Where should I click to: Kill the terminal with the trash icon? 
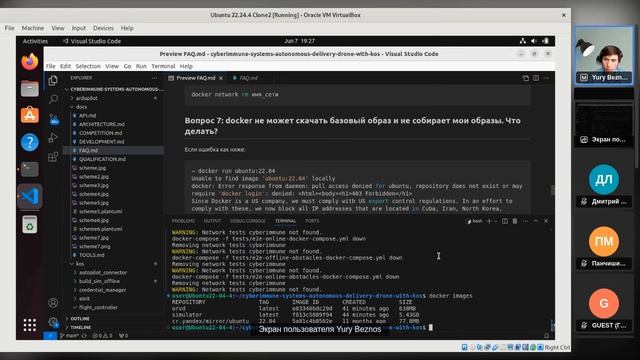515,221
